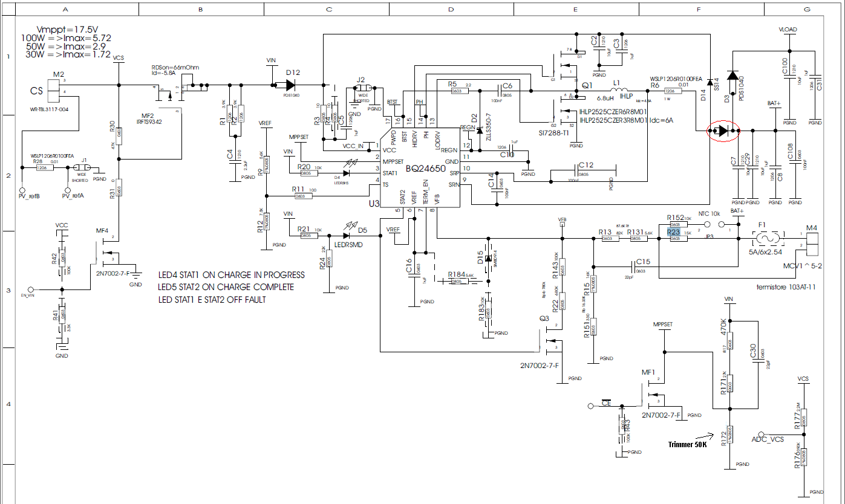Select the MF2 transistor designator

[x=148, y=115]
